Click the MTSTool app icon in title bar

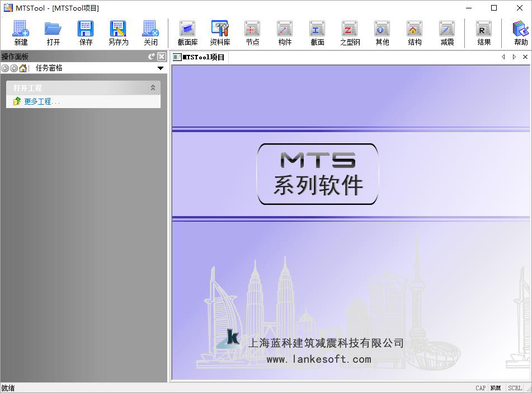coord(8,7)
